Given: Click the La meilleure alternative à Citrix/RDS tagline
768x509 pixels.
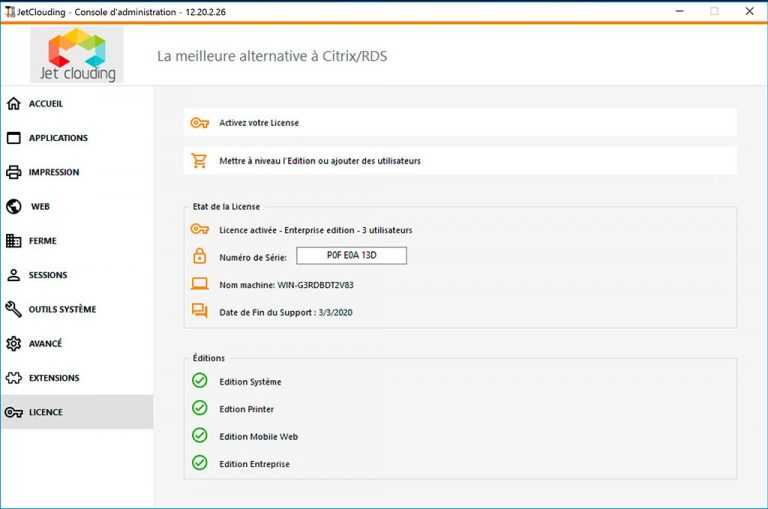Looking at the screenshot, I should pyautogui.click(x=272, y=56).
